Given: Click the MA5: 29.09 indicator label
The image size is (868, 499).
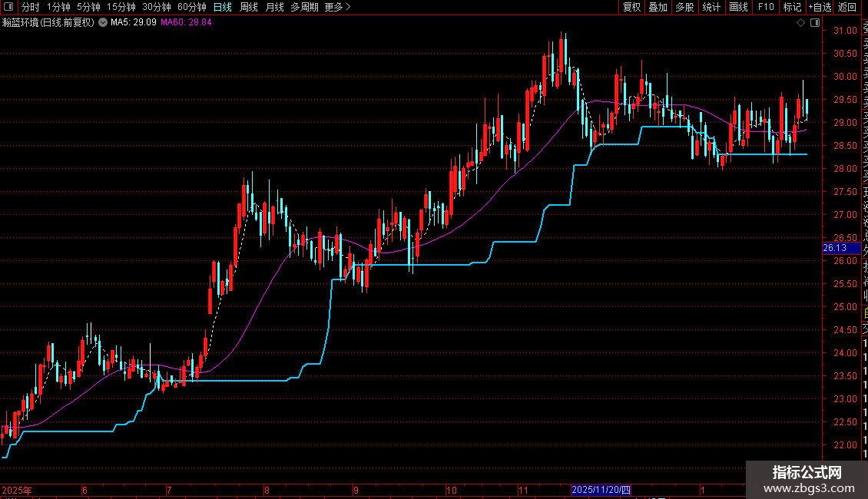Looking at the screenshot, I should pos(134,22).
